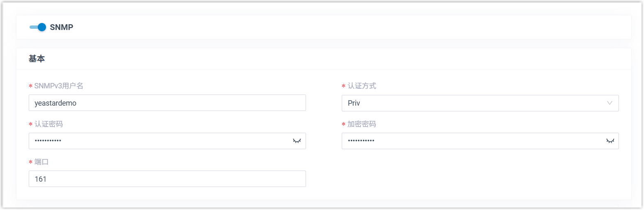The width and height of the screenshot is (644, 210).
Task: Disable the SNMP toggle switch
Action: point(37,28)
